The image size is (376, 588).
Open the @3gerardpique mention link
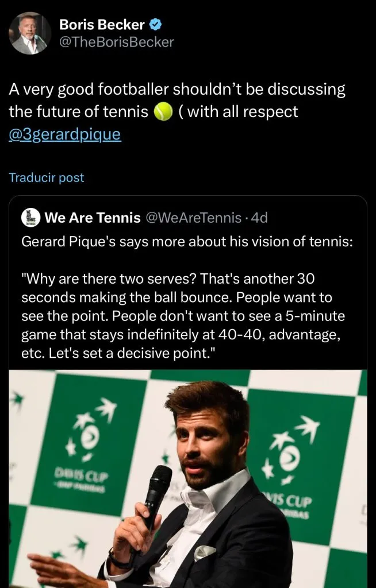point(65,134)
